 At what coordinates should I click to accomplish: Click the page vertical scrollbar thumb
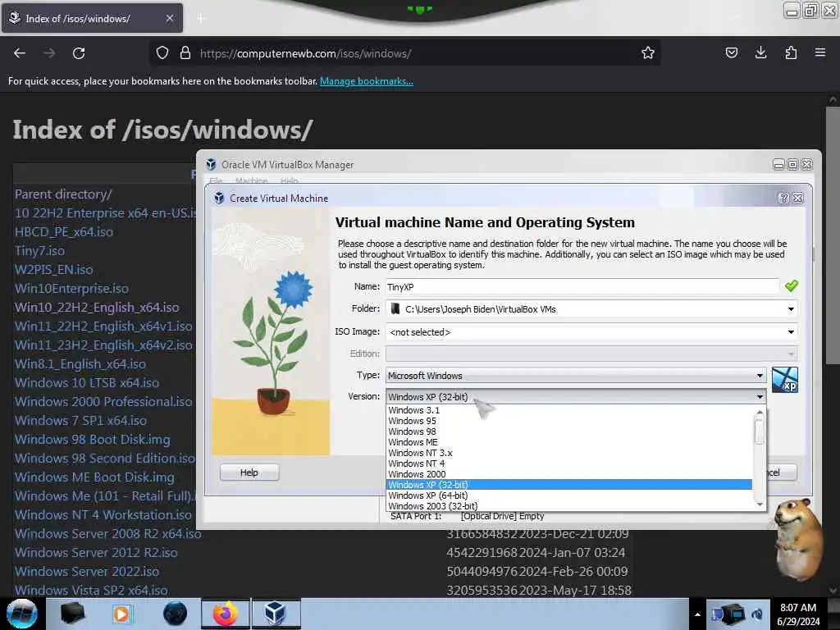click(832, 235)
